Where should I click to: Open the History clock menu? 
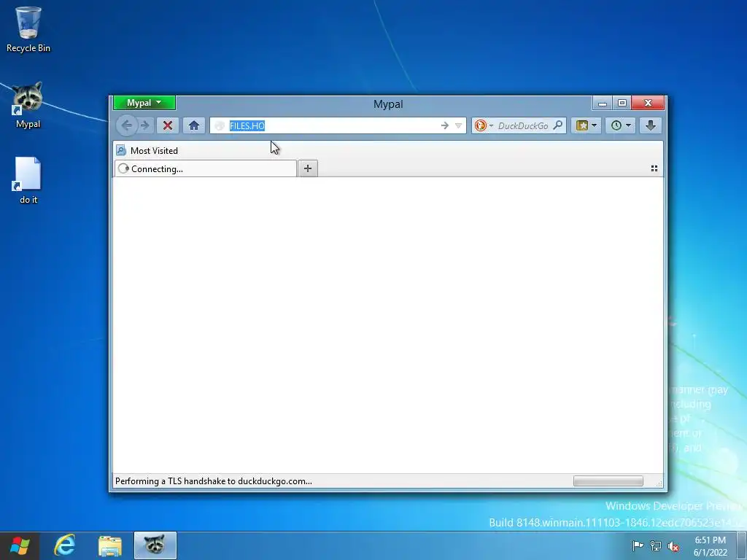[620, 125]
